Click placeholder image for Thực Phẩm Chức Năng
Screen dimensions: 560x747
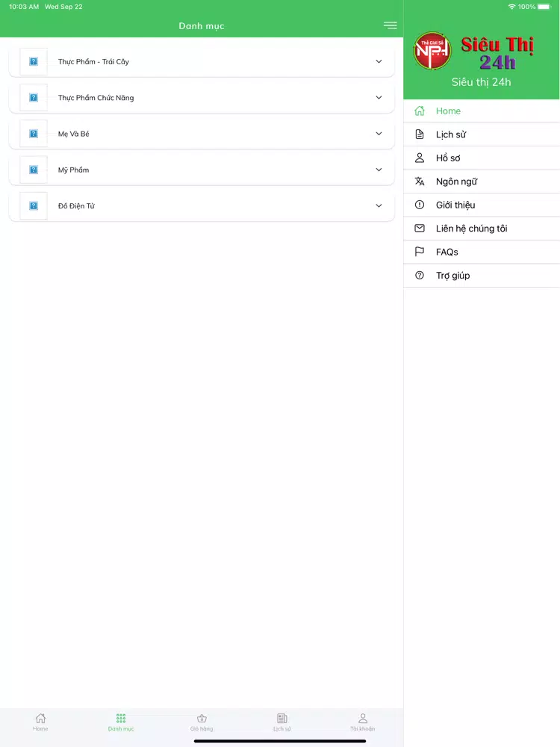[x=34, y=98]
